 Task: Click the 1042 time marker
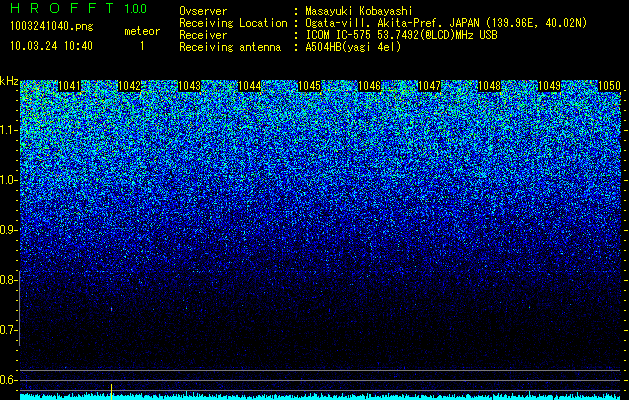click(130, 86)
